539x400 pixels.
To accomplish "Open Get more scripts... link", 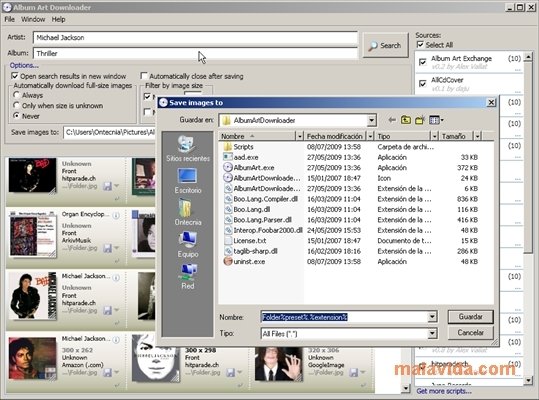I will coord(444,391).
